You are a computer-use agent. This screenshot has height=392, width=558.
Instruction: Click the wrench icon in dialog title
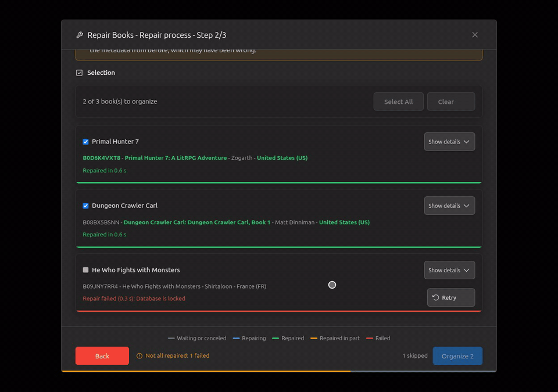(x=80, y=35)
